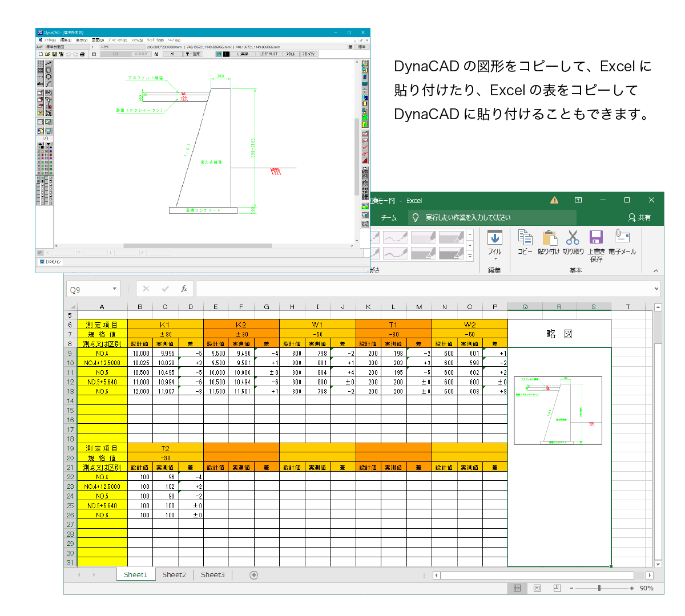This screenshot has height=616, width=685.
Task: Open the フィル (Fill) dropdown
Action: 494,245
